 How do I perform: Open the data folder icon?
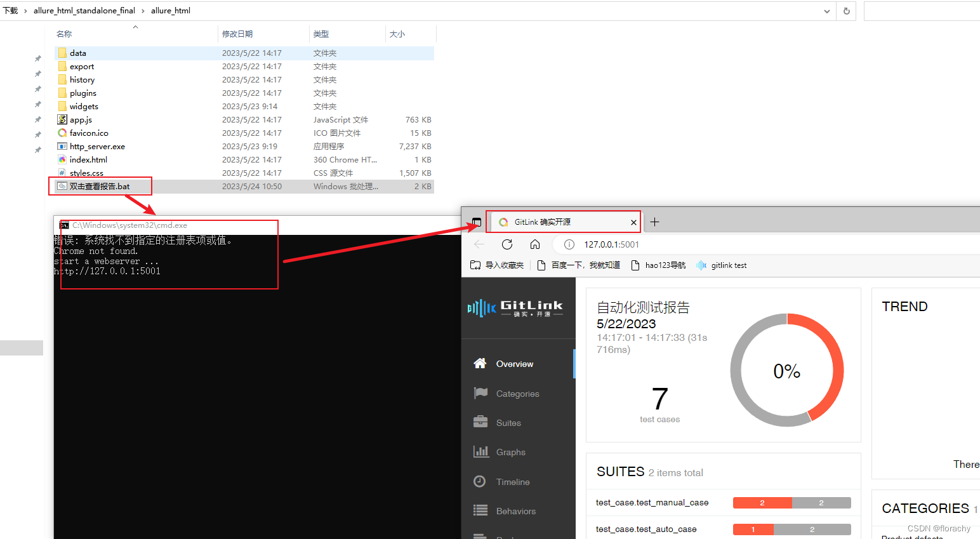(x=62, y=53)
